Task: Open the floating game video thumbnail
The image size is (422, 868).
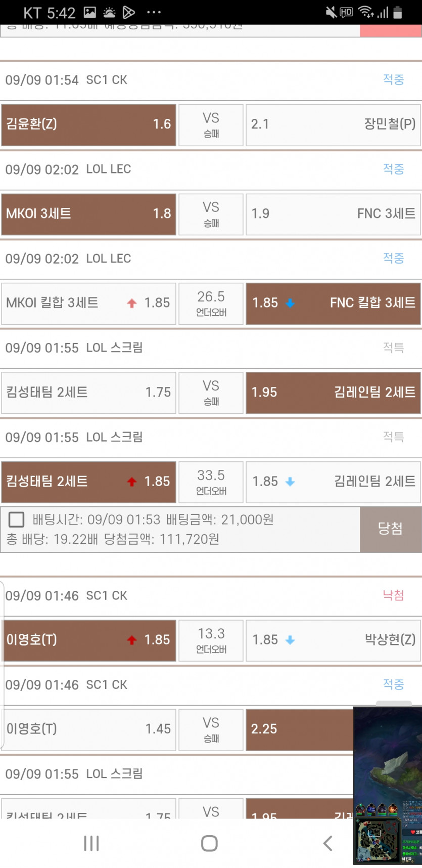Action: [387, 785]
